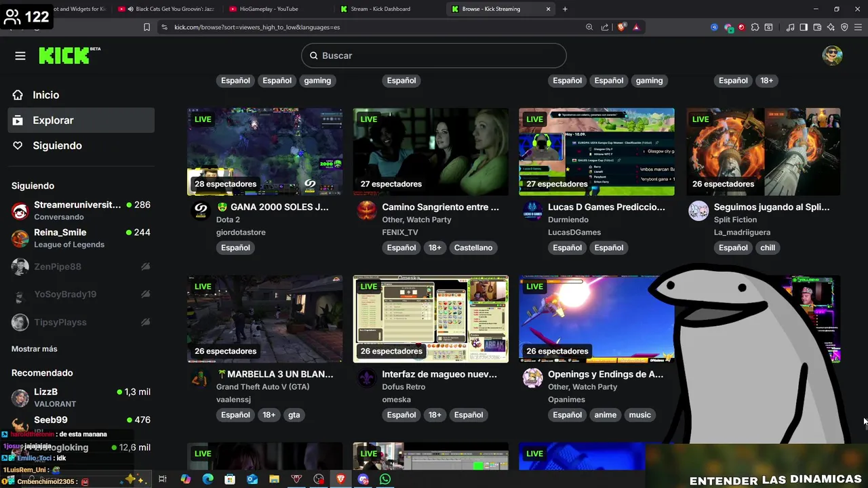The width and height of the screenshot is (868, 488).
Task: Open giordotastore channel avatar
Action: click(201, 211)
